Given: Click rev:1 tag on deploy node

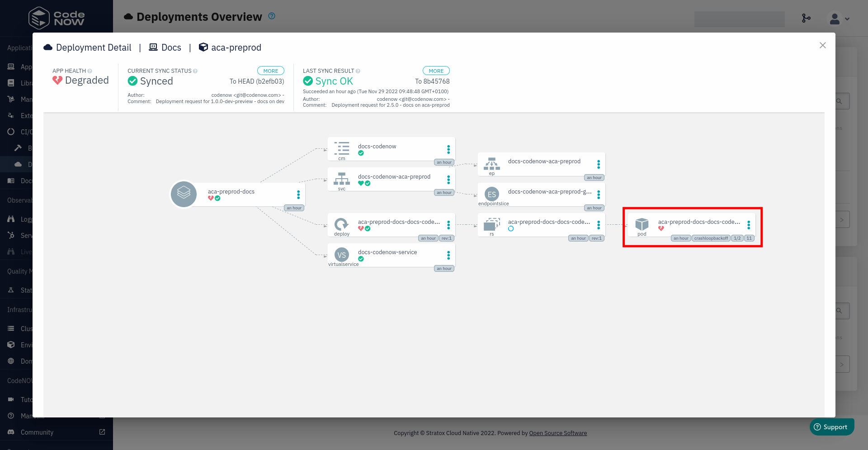Looking at the screenshot, I should pyautogui.click(x=446, y=238).
